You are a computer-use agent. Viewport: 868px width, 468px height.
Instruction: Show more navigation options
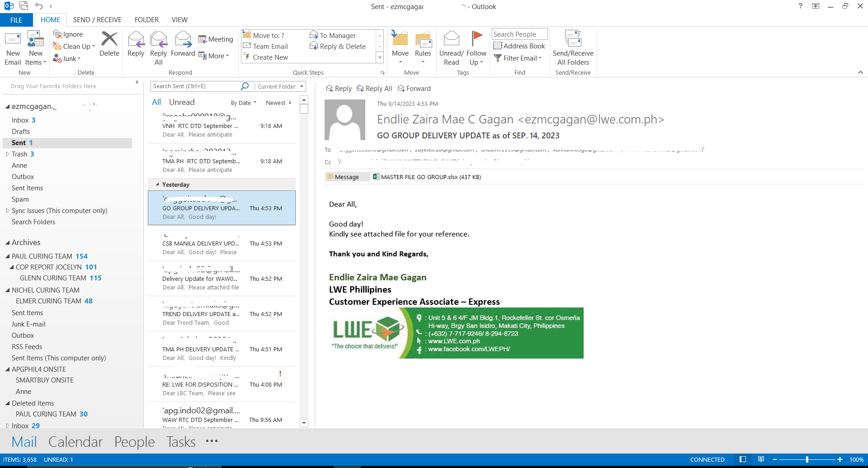pos(212,441)
